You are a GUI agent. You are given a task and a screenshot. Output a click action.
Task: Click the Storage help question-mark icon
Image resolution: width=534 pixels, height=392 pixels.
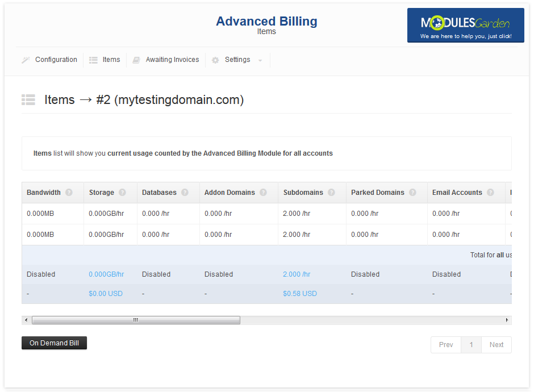click(122, 193)
